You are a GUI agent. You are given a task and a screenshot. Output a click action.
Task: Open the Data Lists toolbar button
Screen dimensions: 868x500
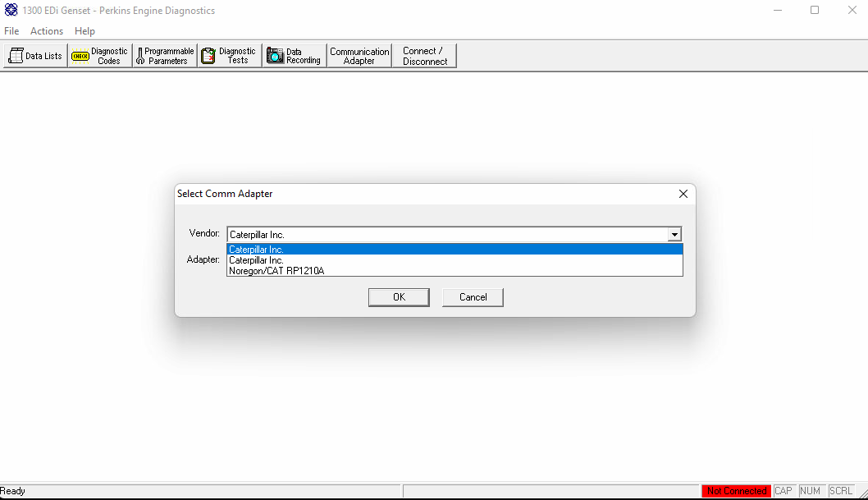click(x=35, y=56)
